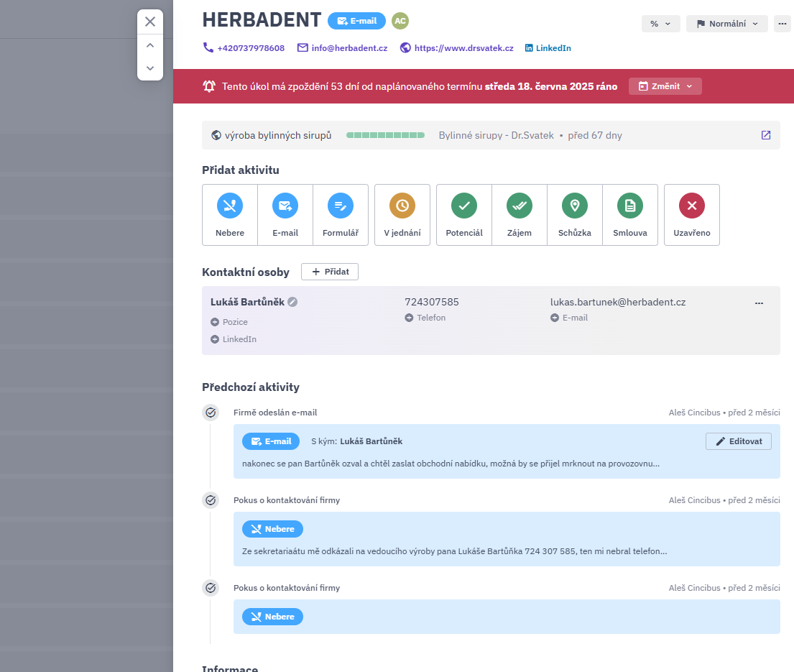
Task: Click E-mail tag in first previous activity
Action: tap(271, 441)
